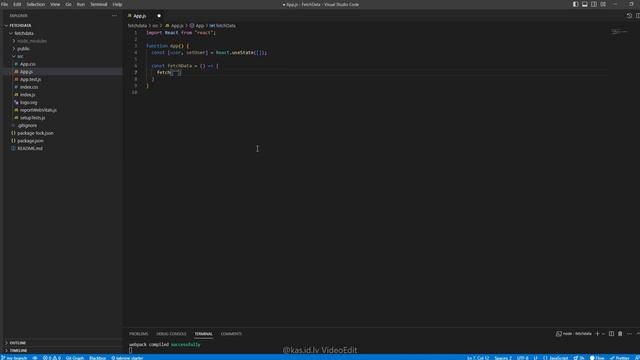
Task: Toggle the bottom panel layout icon
Action: coord(584,4)
